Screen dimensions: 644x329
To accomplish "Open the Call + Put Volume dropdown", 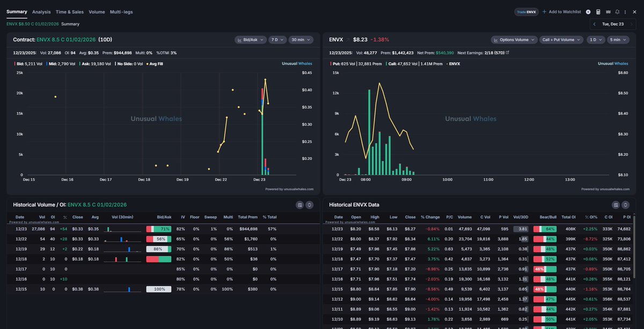I will pos(561,40).
